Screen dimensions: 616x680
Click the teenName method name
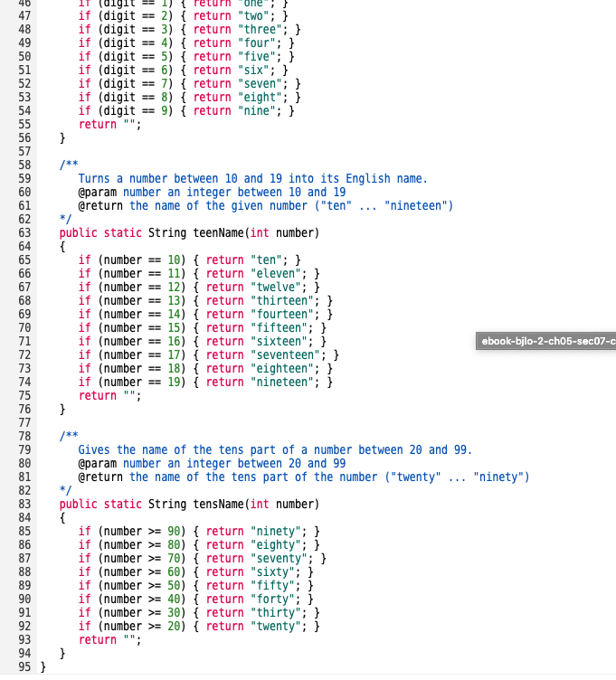tap(219, 233)
